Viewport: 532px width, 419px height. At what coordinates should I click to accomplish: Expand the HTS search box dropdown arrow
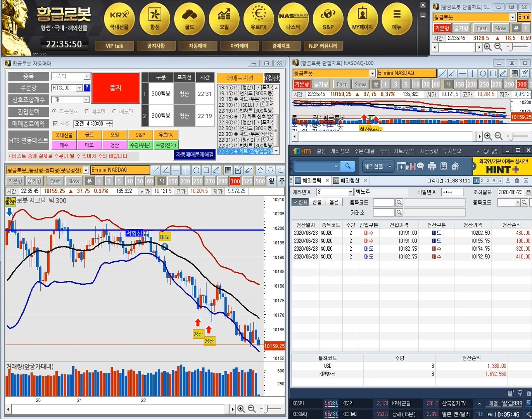pos(336,166)
